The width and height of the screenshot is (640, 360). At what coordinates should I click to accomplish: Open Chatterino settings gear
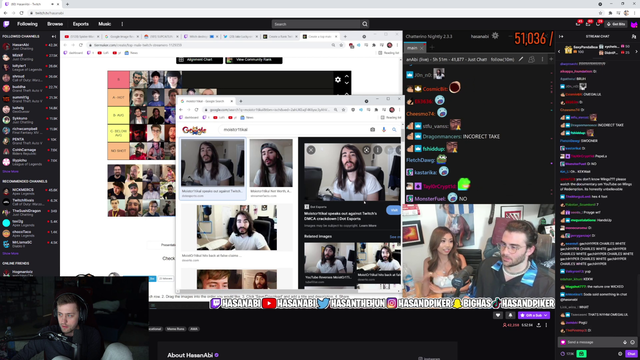click(x=495, y=36)
